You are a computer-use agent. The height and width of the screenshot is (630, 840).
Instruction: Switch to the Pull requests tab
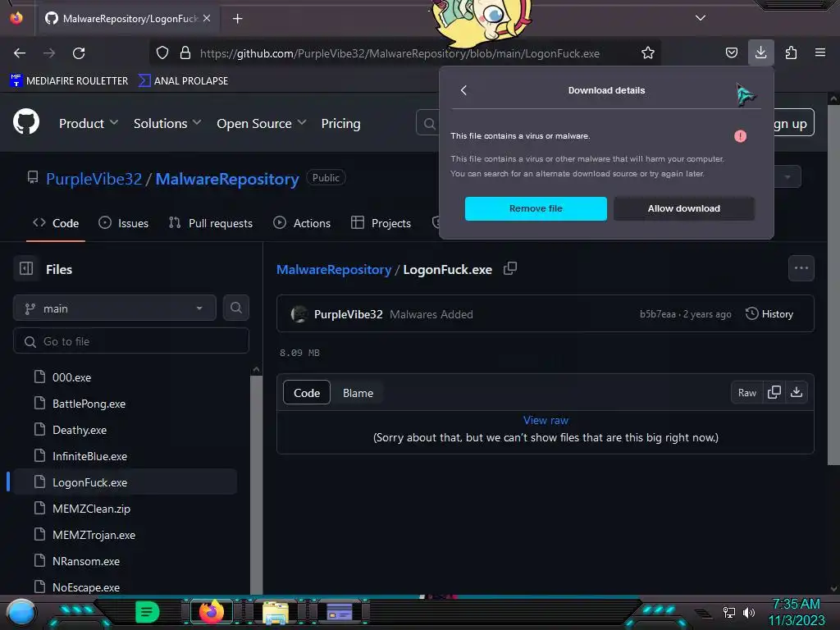pyautogui.click(x=211, y=223)
